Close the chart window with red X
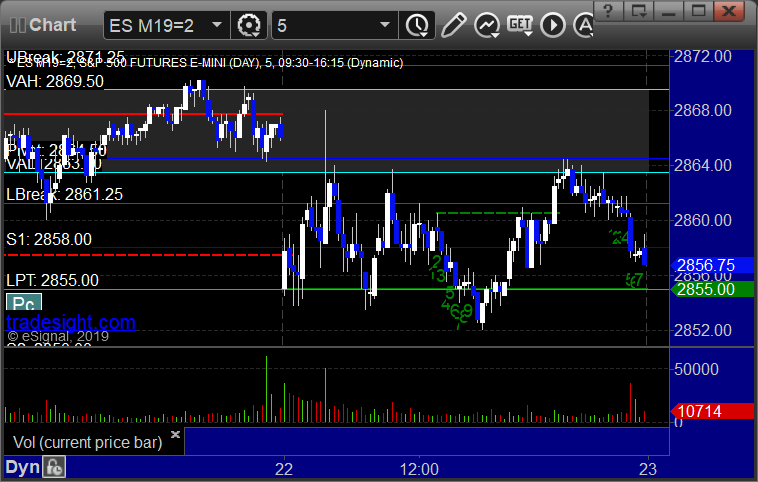 [729, 10]
